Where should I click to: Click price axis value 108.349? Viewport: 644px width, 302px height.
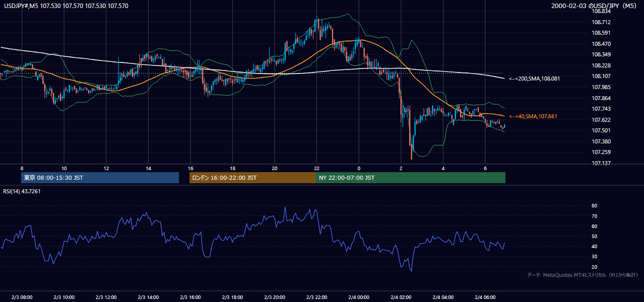[x=601, y=54]
